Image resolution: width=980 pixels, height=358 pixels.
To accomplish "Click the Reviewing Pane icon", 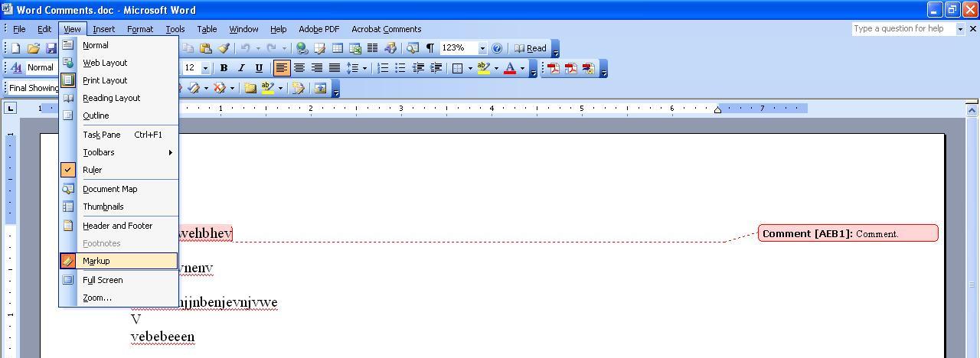I will pyautogui.click(x=319, y=88).
